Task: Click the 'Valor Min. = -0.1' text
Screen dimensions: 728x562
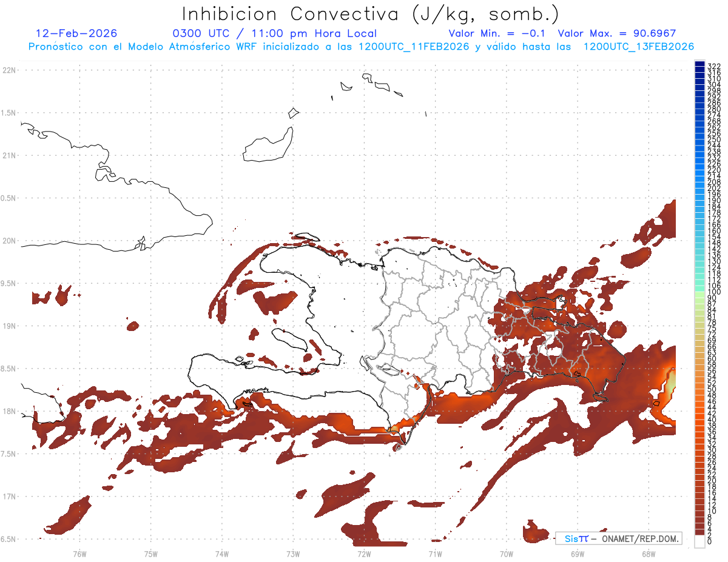Action: click(x=497, y=33)
